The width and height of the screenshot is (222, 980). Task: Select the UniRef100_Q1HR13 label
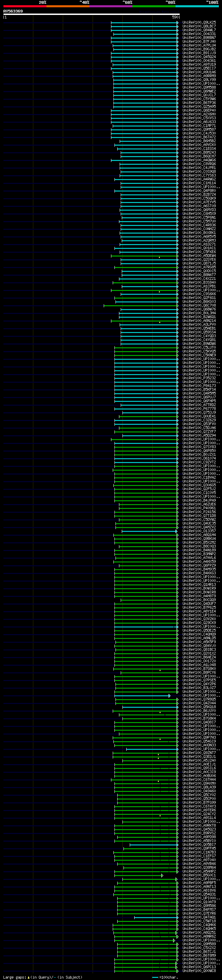(199, 585)
